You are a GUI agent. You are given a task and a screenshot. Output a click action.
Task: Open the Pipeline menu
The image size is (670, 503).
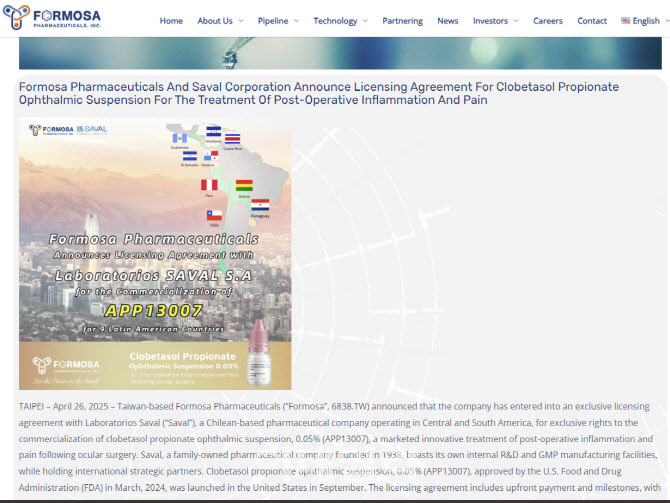(273, 21)
